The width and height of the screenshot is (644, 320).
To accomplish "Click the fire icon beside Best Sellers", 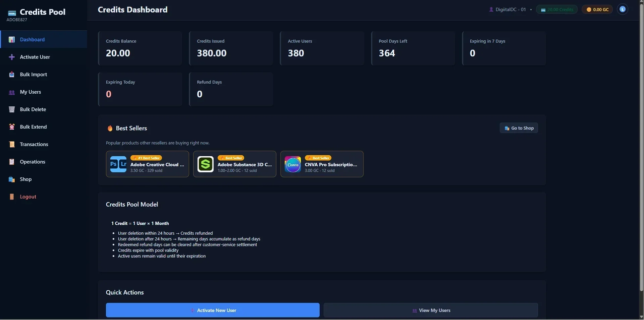I will coord(110,129).
